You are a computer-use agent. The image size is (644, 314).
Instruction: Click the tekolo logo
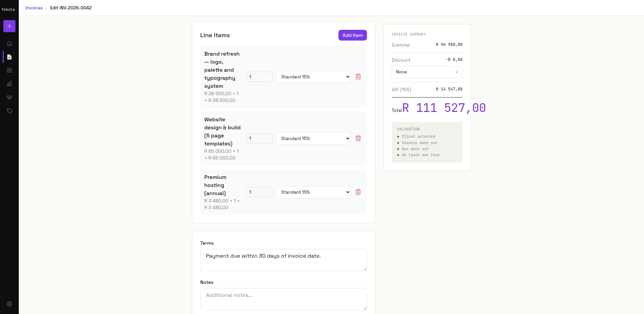9,9
